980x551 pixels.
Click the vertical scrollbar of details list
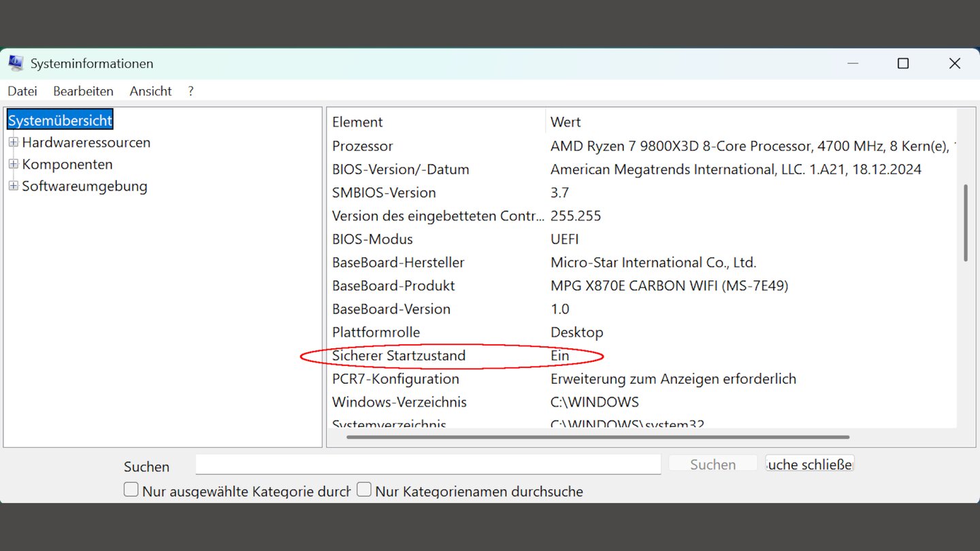pos(965,223)
